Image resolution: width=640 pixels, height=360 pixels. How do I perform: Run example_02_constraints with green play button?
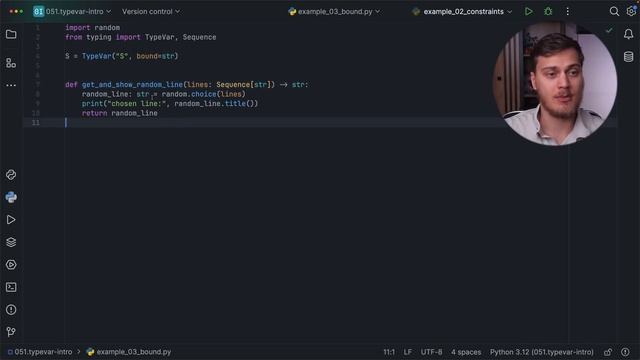(529, 11)
